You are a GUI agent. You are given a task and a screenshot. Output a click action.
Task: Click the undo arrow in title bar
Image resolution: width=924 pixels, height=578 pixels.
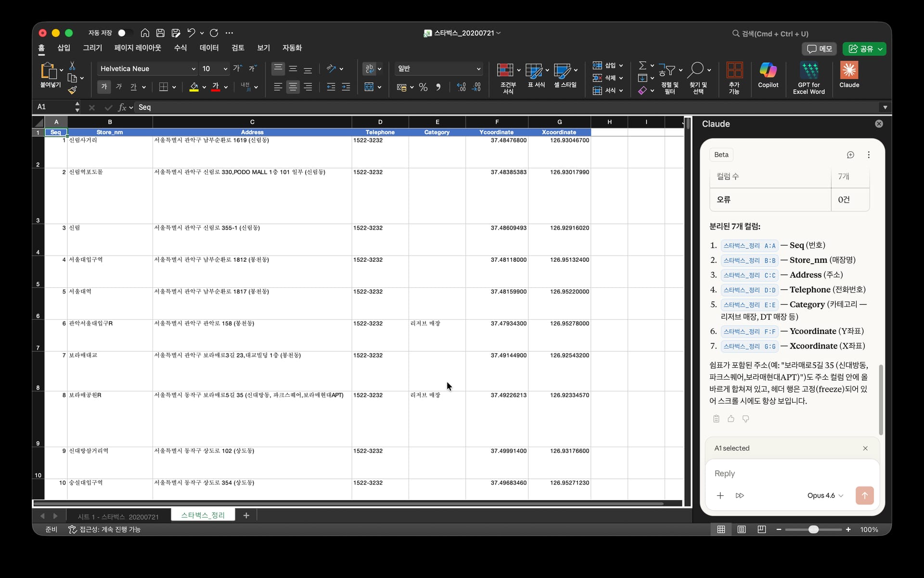point(191,33)
